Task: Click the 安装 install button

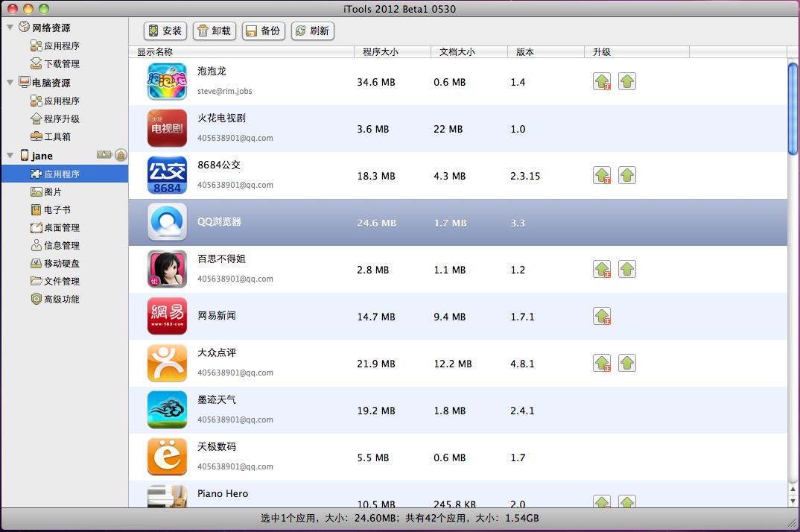Action: click(x=165, y=31)
